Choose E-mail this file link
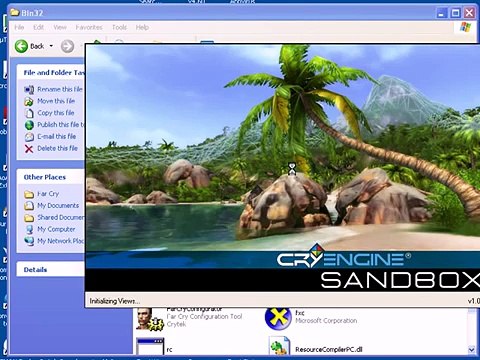The image size is (480, 360). [57, 136]
